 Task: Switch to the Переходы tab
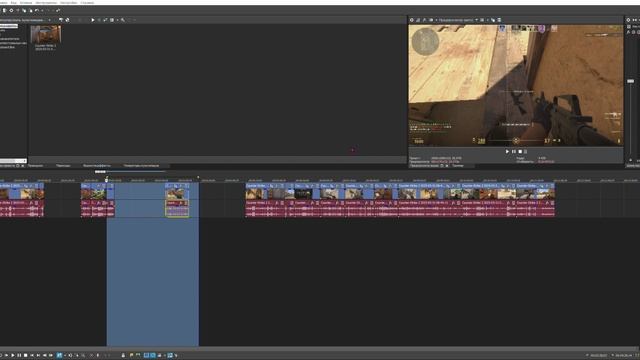63,166
